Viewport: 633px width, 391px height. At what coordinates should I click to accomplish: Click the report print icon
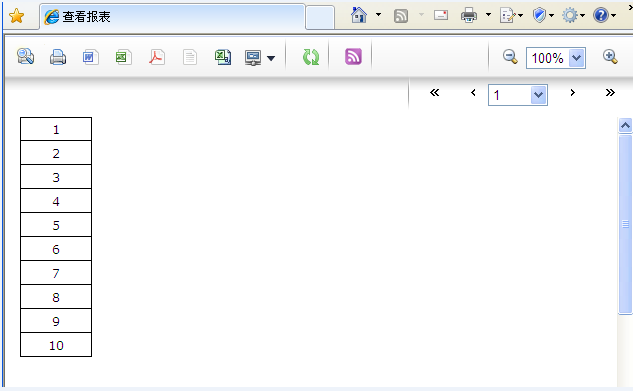point(58,57)
